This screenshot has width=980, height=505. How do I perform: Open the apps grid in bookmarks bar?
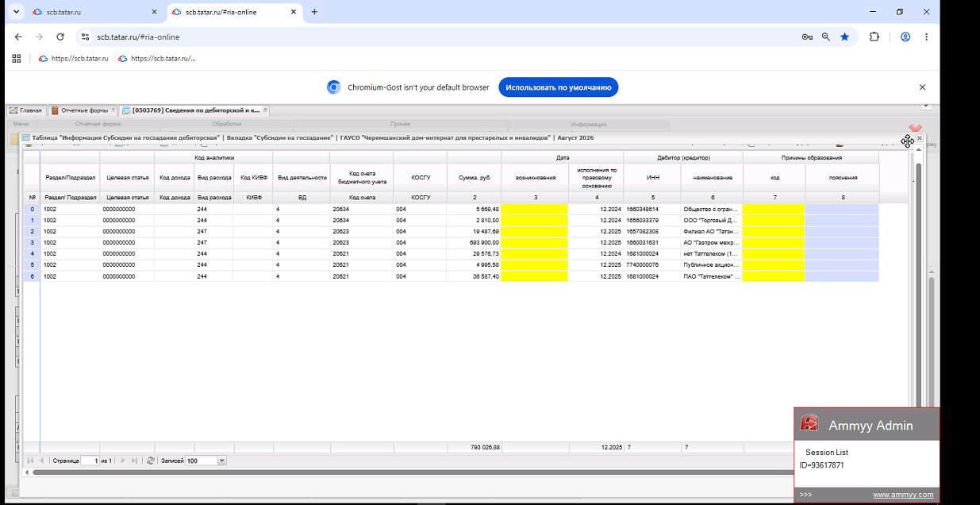[x=17, y=58]
